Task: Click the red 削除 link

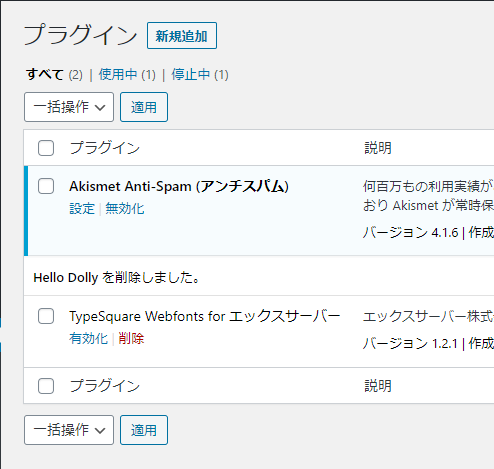Action: click(x=131, y=339)
